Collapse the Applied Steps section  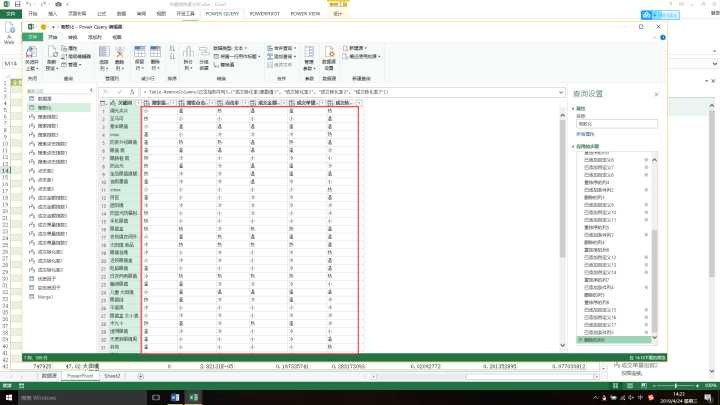click(x=573, y=146)
